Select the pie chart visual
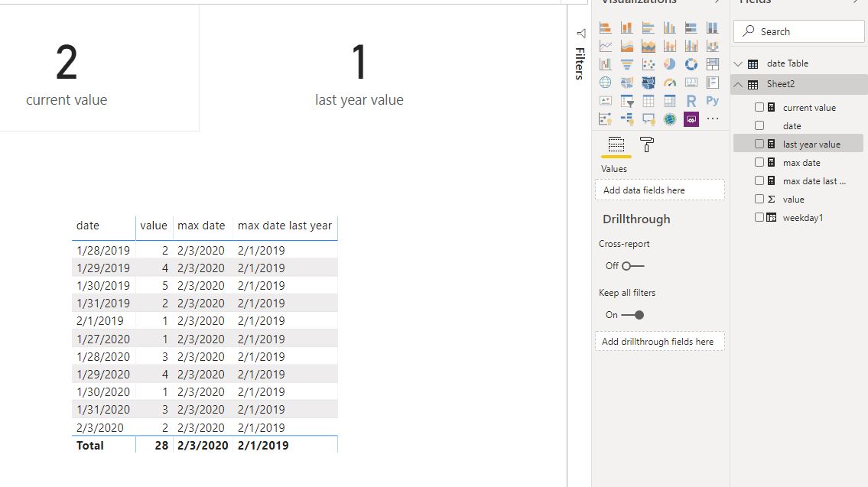Screen dimensions: 868x487 tap(670, 64)
